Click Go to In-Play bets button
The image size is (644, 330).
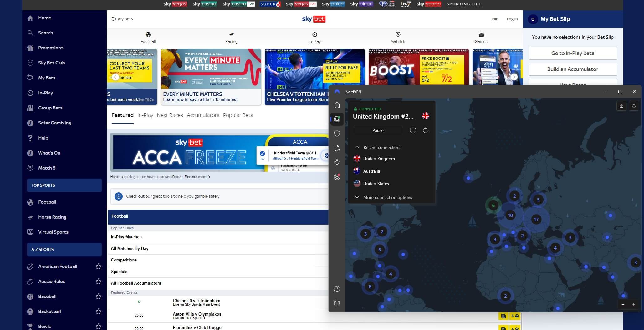573,53
